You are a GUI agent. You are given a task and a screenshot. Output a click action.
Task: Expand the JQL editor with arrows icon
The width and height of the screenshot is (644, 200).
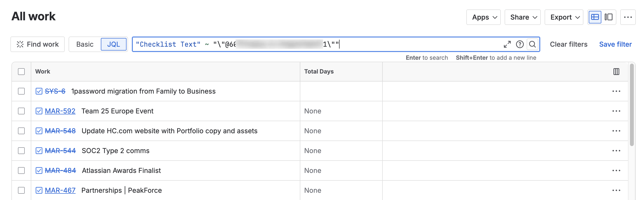coord(507,44)
